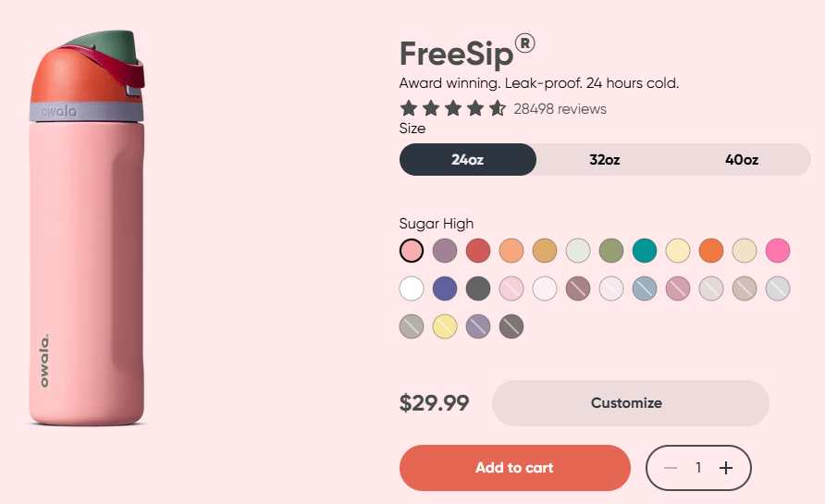The height and width of the screenshot is (504, 825).
Task: Open the 28498 reviews link
Action: 560,109
